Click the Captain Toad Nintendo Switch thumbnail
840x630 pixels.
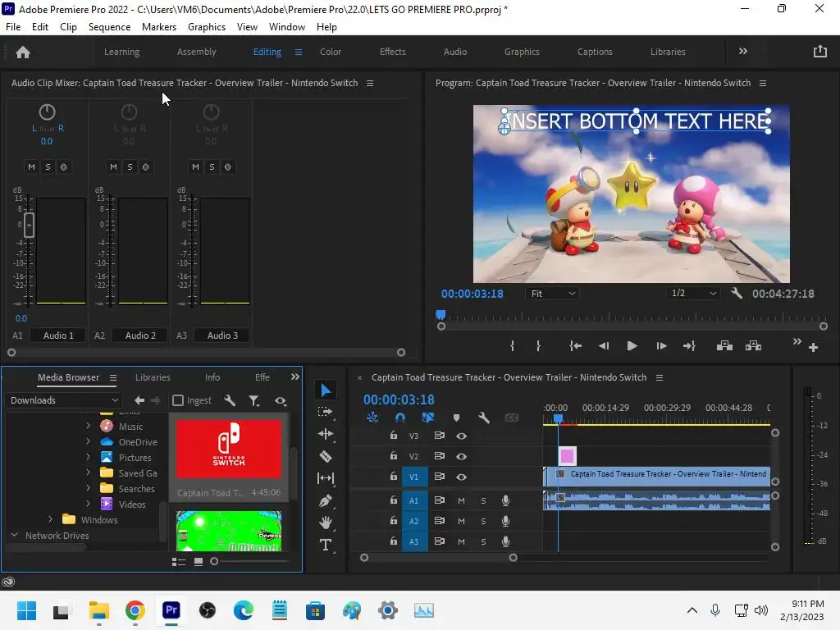(229, 449)
